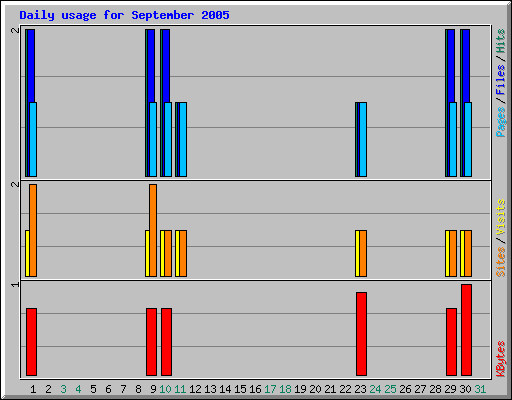Image resolution: width=512 pixels, height=400 pixels.
Task: Select day label 1 on the axis
Action: [x=33, y=389]
